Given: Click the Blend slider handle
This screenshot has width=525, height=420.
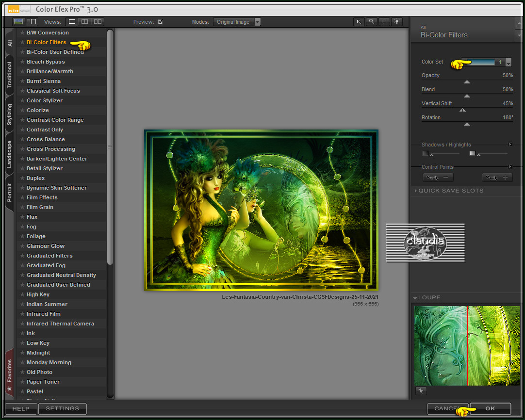Looking at the screenshot, I should point(467,96).
